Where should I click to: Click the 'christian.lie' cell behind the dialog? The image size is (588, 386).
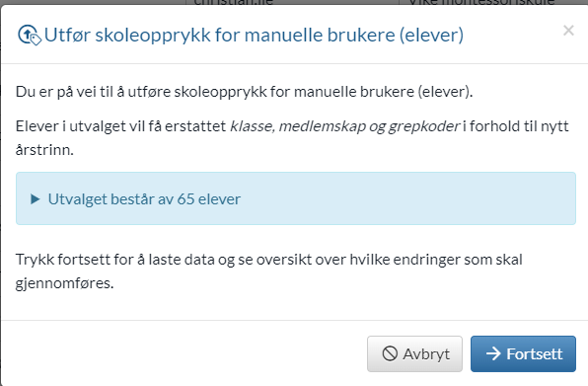[234, 2]
